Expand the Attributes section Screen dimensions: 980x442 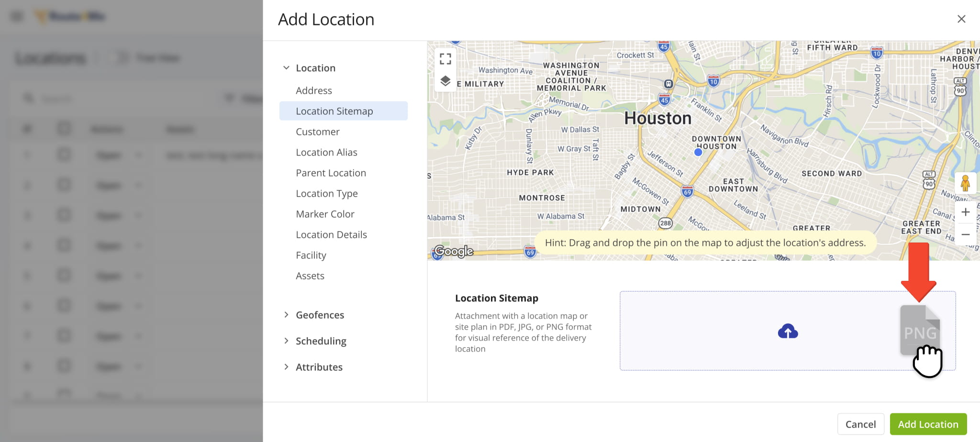[x=286, y=367]
